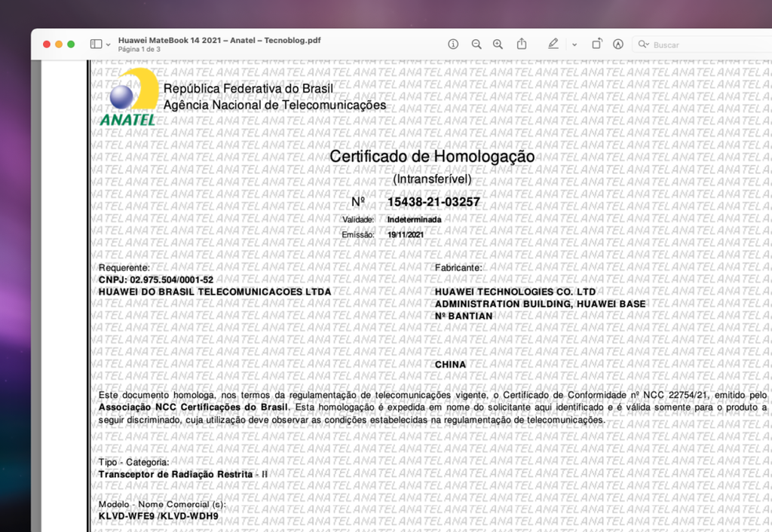
Task: Select the highlight pen tool
Action: pyautogui.click(x=553, y=44)
